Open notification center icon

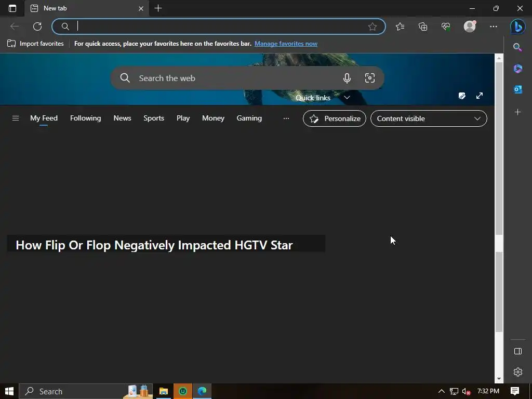click(515, 391)
